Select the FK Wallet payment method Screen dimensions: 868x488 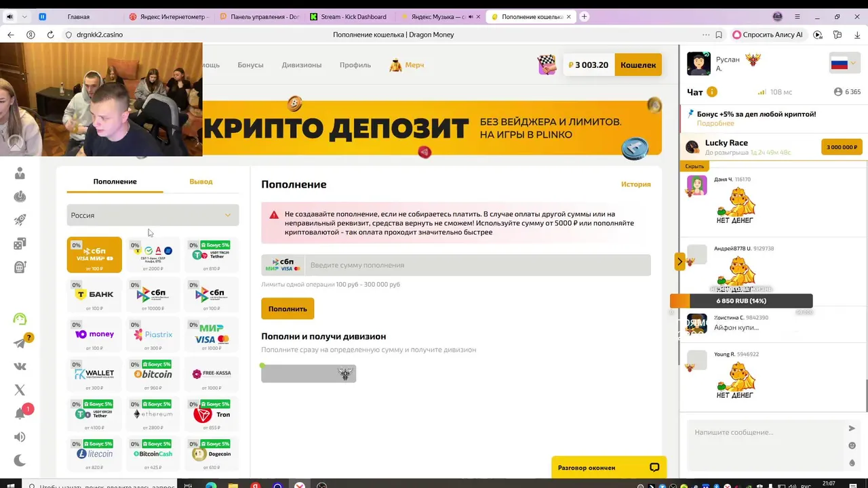pyautogui.click(x=94, y=374)
